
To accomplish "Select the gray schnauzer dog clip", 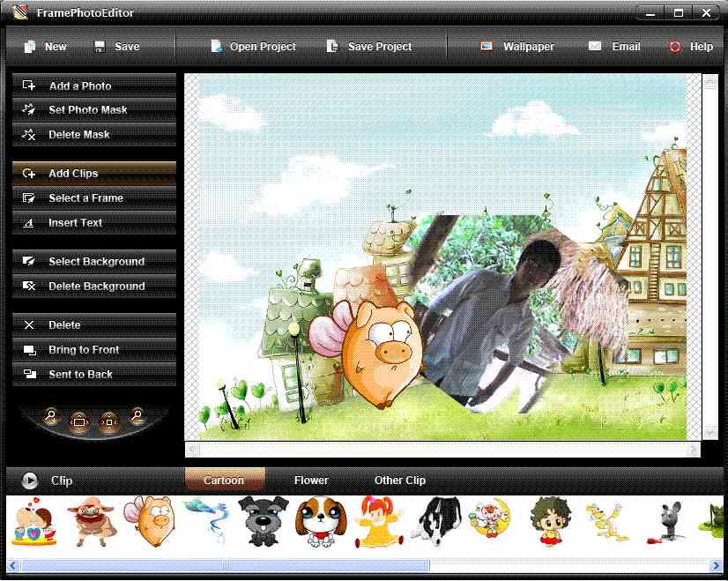I will tap(263, 521).
